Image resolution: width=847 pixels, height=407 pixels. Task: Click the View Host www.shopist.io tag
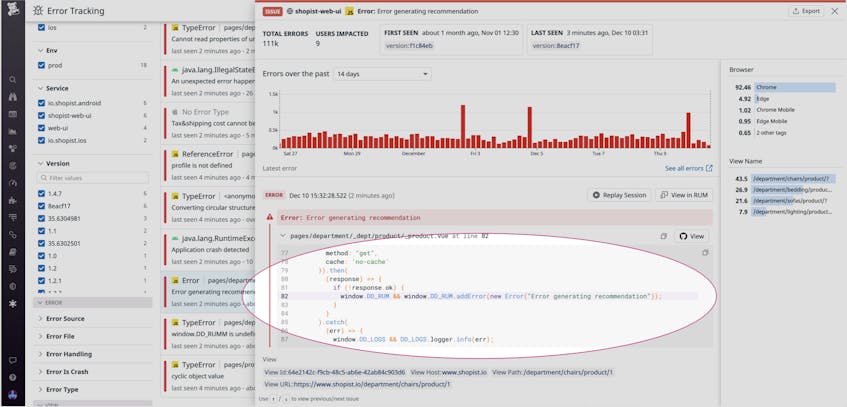[448, 372]
